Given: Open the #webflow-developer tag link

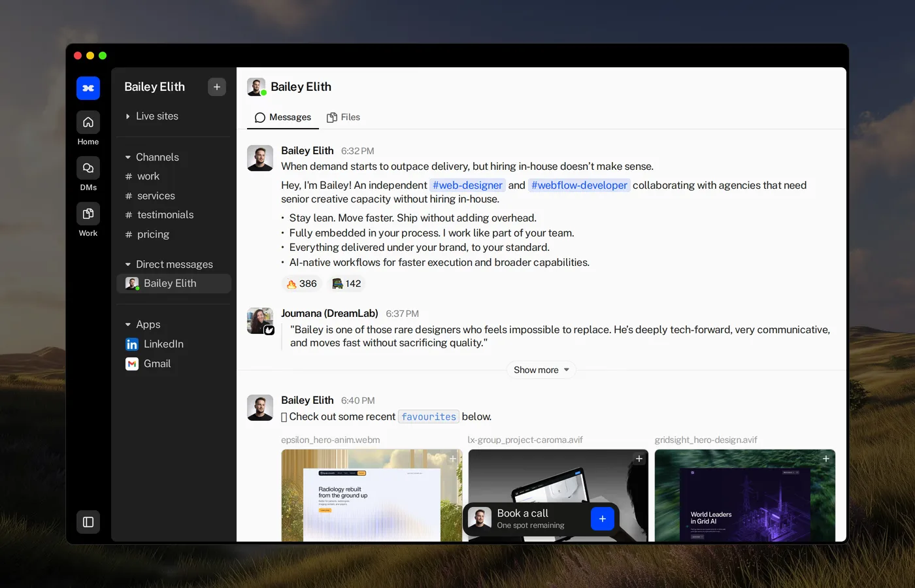Looking at the screenshot, I should pos(579,186).
